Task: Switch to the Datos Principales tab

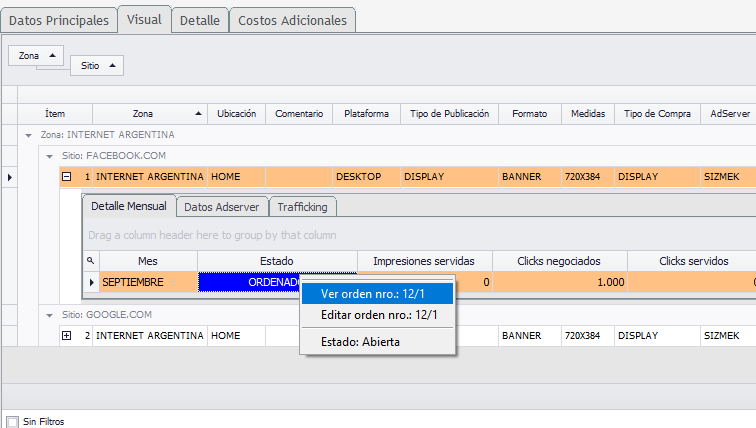Action: click(x=58, y=20)
